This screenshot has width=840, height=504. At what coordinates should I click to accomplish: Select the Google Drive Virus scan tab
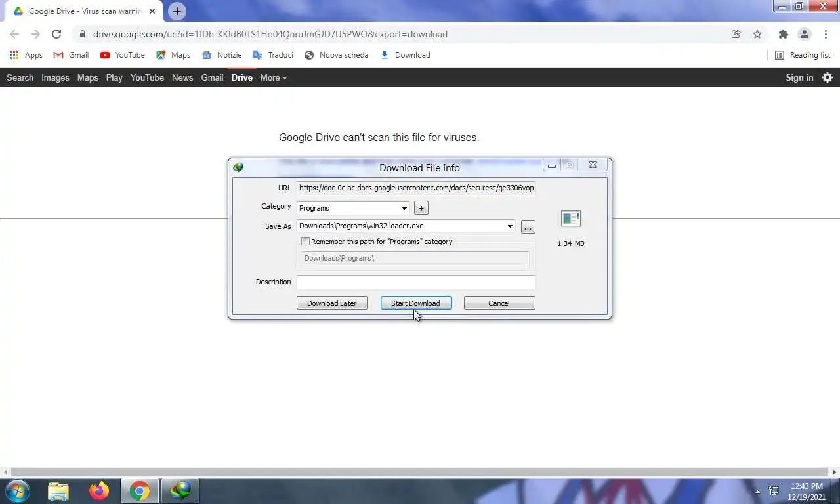[x=84, y=11]
